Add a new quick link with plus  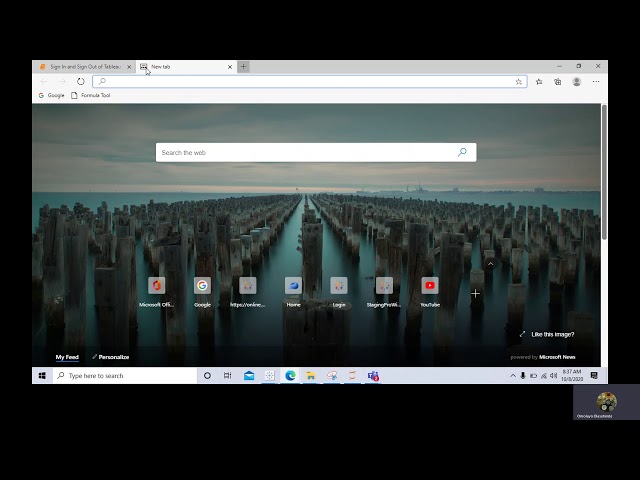coord(476,293)
